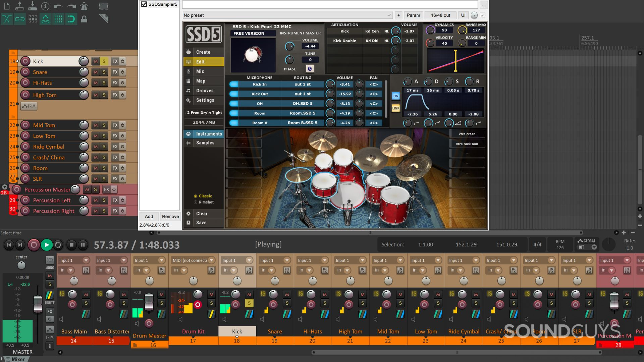Click the save project download-arrow icon
Image resolution: width=644 pixels, height=362 pixels.
pos(33,6)
